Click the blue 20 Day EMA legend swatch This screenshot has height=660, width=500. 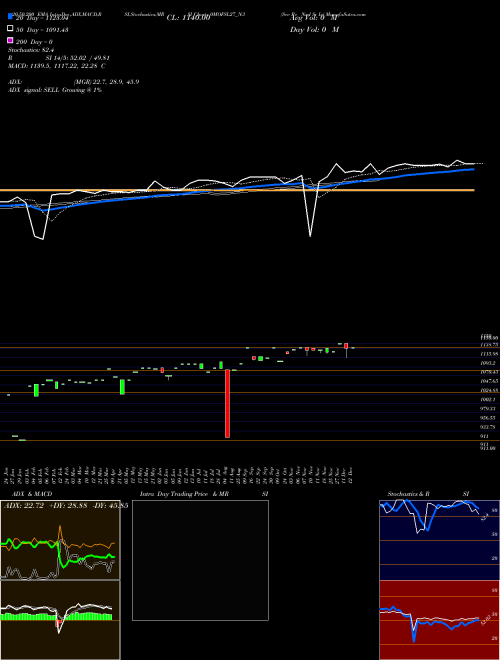(x=10, y=17)
